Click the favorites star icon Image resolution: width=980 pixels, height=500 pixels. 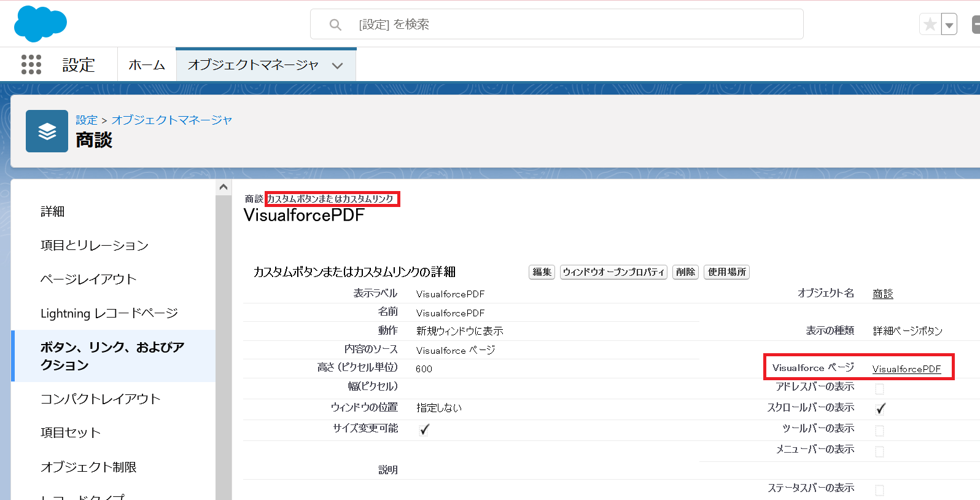tap(930, 25)
